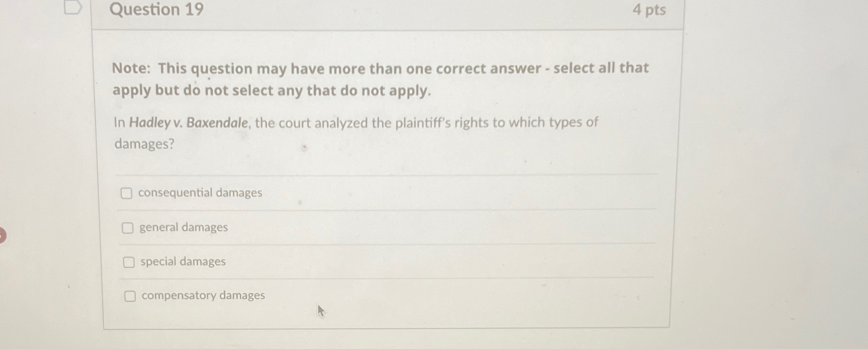Viewport: 868px width, 349px height.
Task: Enable the compensatory damages checkbox
Action: (x=130, y=296)
